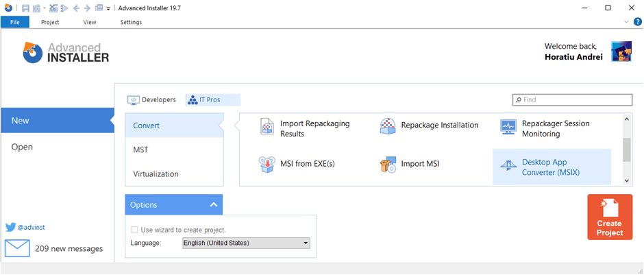Click the Build icon in quick access toolbar
The width and height of the screenshot is (644, 275).
coord(36,8)
